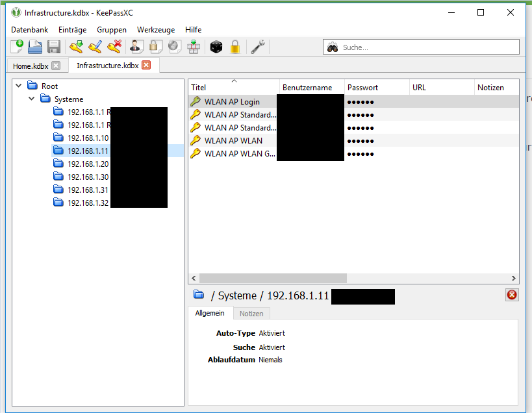Add a new entry with the key icon

coord(76,46)
